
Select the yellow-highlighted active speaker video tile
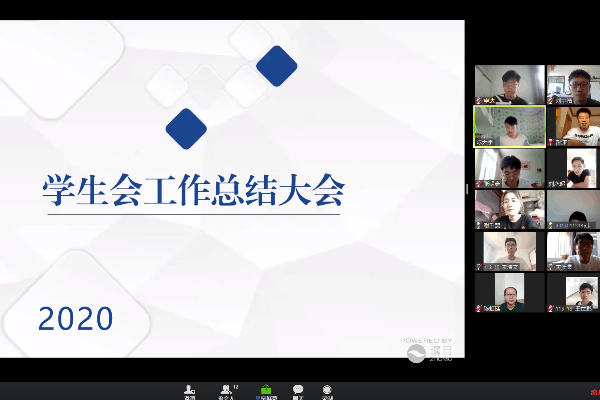coord(509,126)
